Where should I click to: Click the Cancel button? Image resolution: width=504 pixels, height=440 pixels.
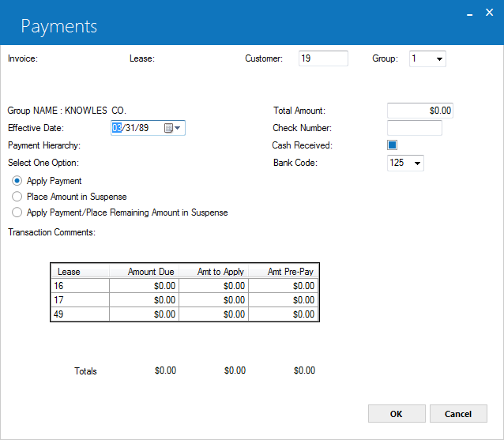tap(458, 414)
